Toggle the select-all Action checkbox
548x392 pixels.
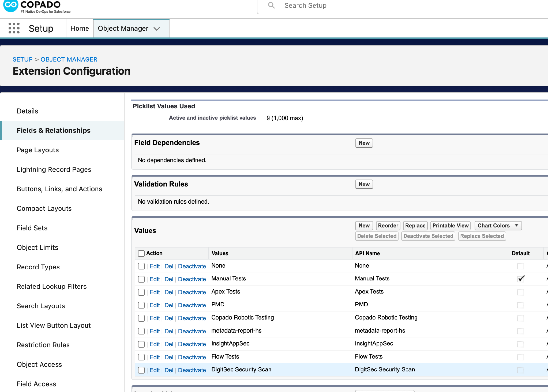pyautogui.click(x=141, y=253)
